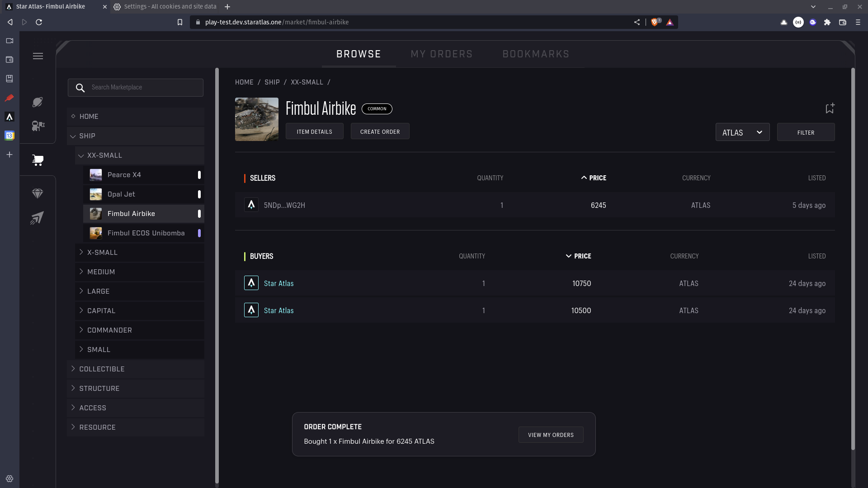This screenshot has height=488, width=868.
Task: Expand the X-SMALL ship category
Action: [x=140, y=253]
